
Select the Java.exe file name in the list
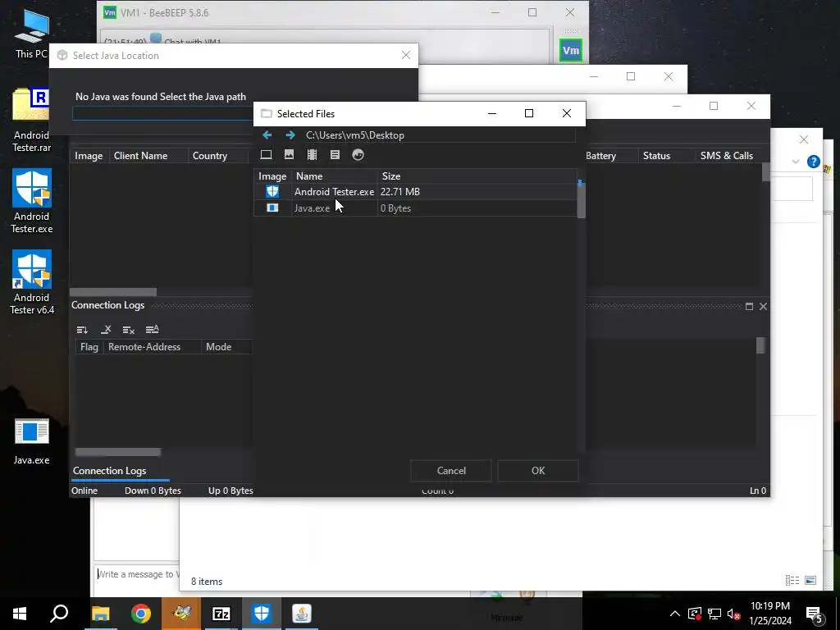tap(312, 208)
